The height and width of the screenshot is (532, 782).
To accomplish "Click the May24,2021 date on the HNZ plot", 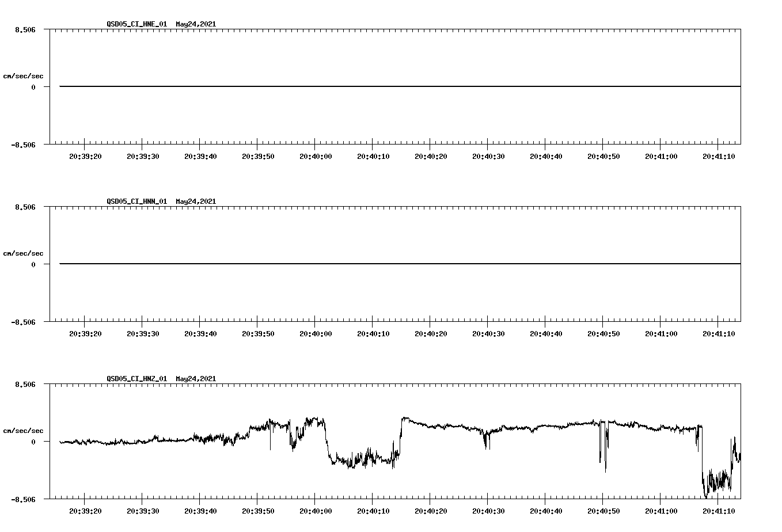I will point(195,379).
